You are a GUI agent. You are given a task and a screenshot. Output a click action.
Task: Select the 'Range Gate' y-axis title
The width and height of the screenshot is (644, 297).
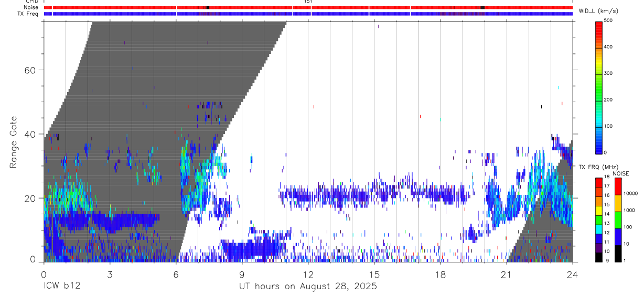click(13, 141)
